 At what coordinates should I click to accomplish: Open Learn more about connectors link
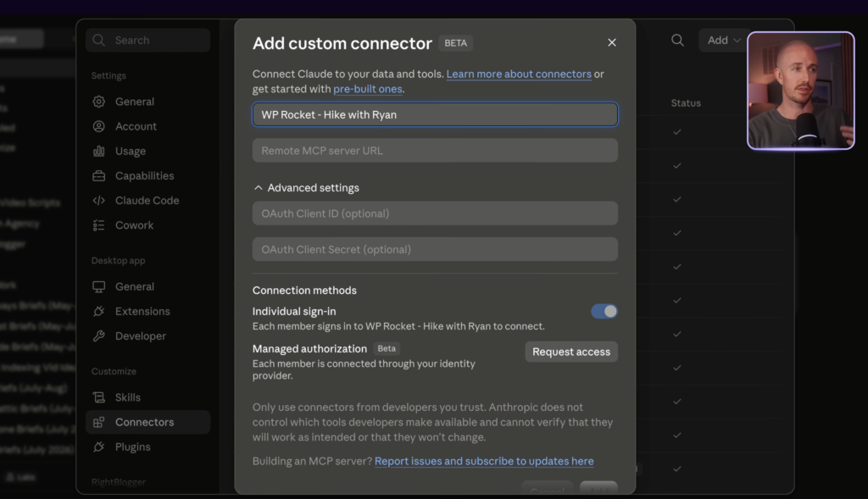click(x=519, y=75)
